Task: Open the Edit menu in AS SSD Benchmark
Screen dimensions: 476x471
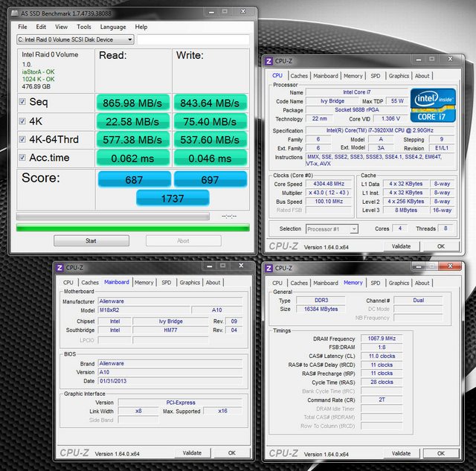Action: pos(41,27)
